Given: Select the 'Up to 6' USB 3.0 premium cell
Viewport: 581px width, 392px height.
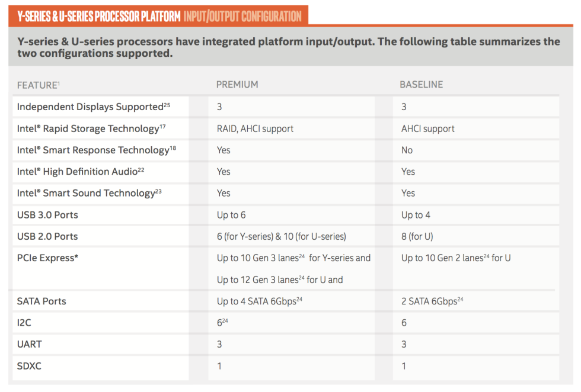Looking at the screenshot, I should [292, 215].
